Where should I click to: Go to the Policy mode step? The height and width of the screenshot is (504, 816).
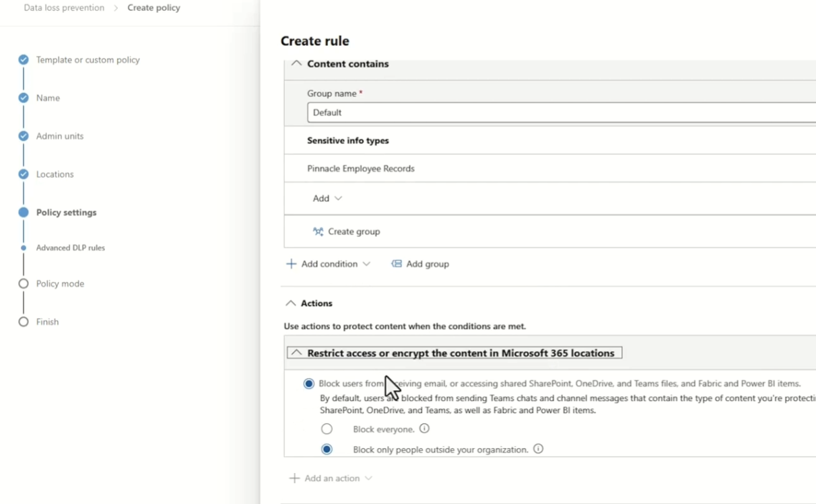tap(60, 284)
